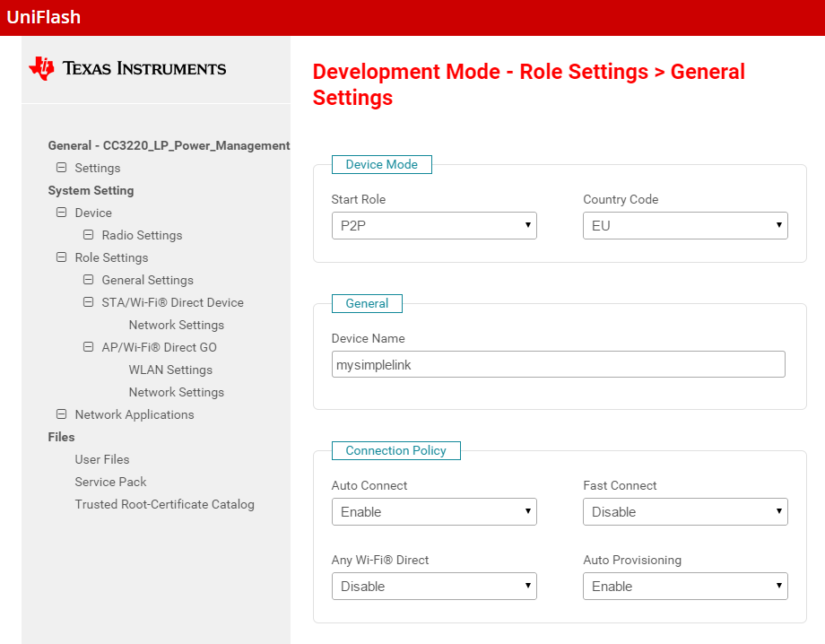
Task: Click the page title Development Mode heading
Action: click(x=529, y=84)
